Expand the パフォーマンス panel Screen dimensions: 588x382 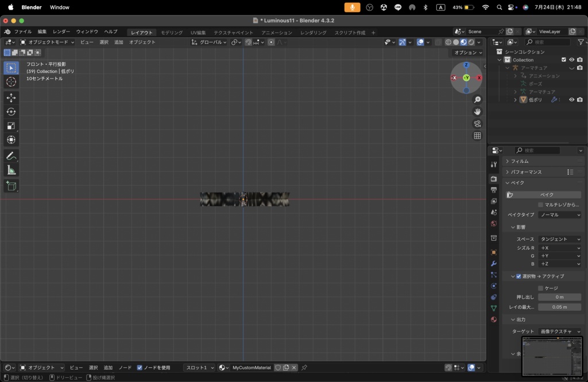pos(526,172)
